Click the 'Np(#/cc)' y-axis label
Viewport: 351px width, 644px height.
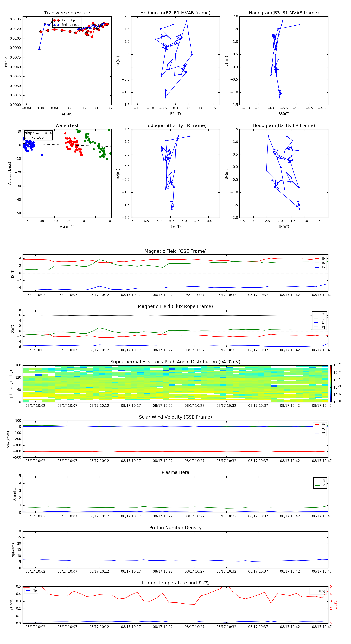click(13, 550)
